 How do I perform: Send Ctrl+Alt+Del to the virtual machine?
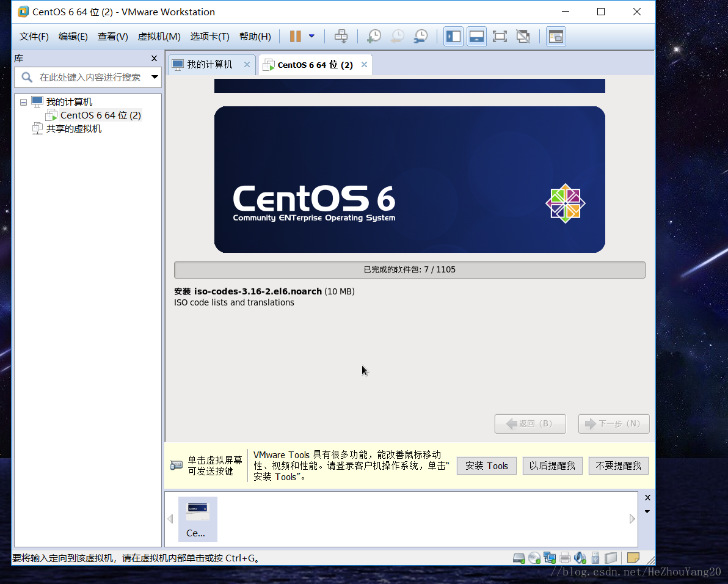341,36
